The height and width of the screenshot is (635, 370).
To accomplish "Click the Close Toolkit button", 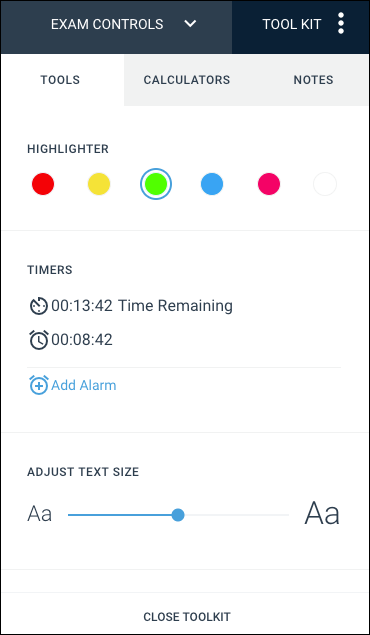I will pos(187,617).
